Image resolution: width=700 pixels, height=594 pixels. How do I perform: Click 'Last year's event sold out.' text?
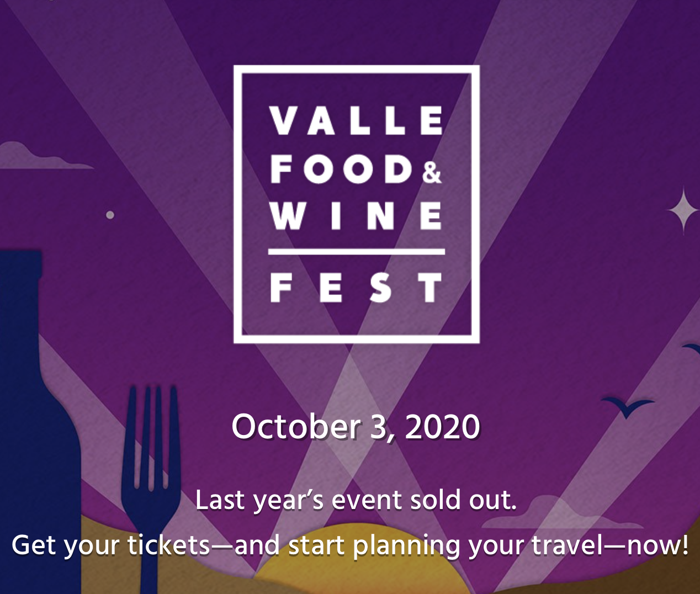356,500
